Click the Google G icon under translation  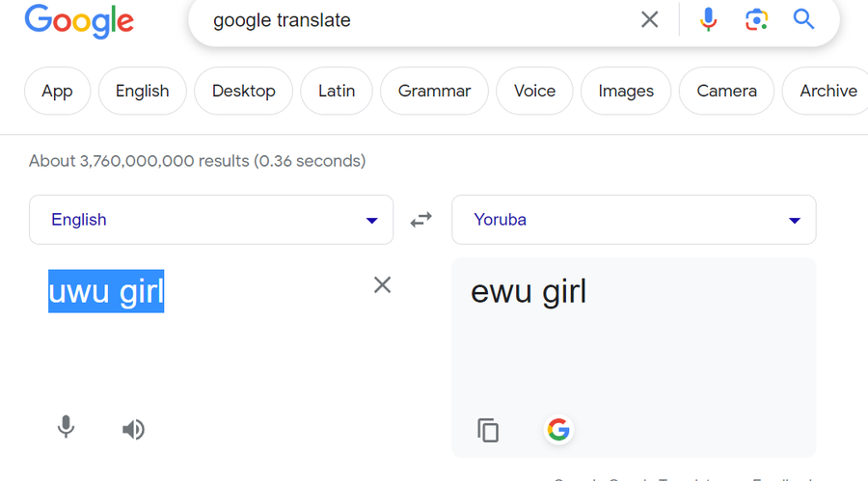coord(558,429)
